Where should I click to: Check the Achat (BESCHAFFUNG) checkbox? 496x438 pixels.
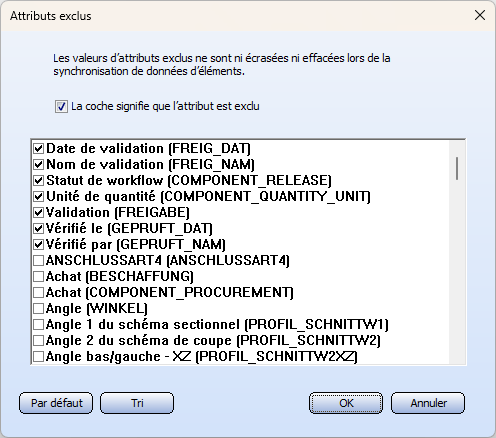tap(38, 276)
